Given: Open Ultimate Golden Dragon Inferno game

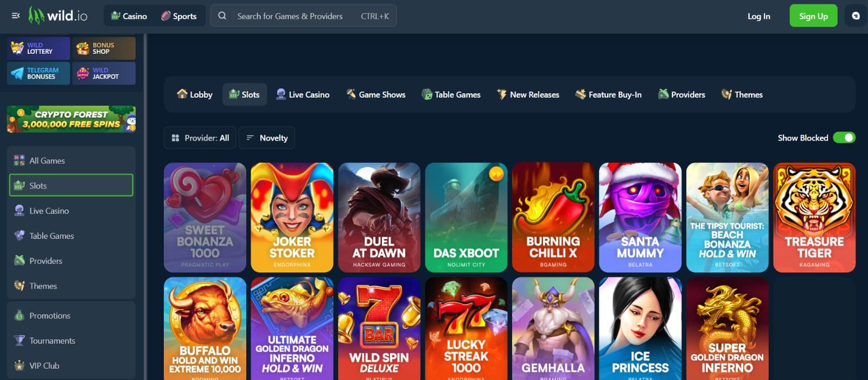Looking at the screenshot, I should (x=292, y=328).
